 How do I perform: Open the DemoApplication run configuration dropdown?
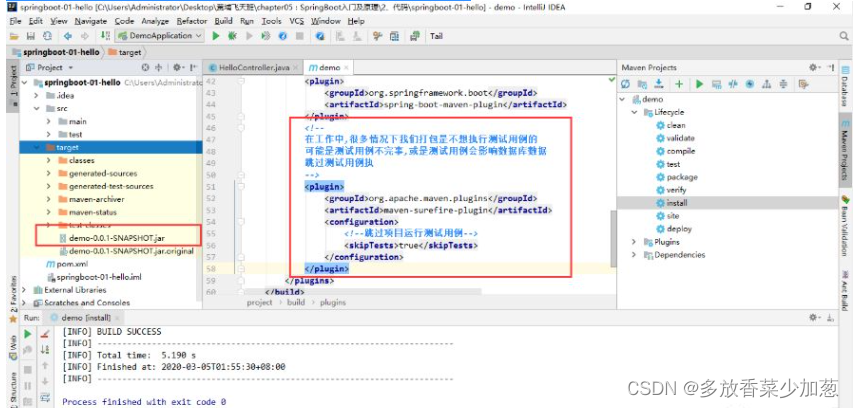click(159, 36)
